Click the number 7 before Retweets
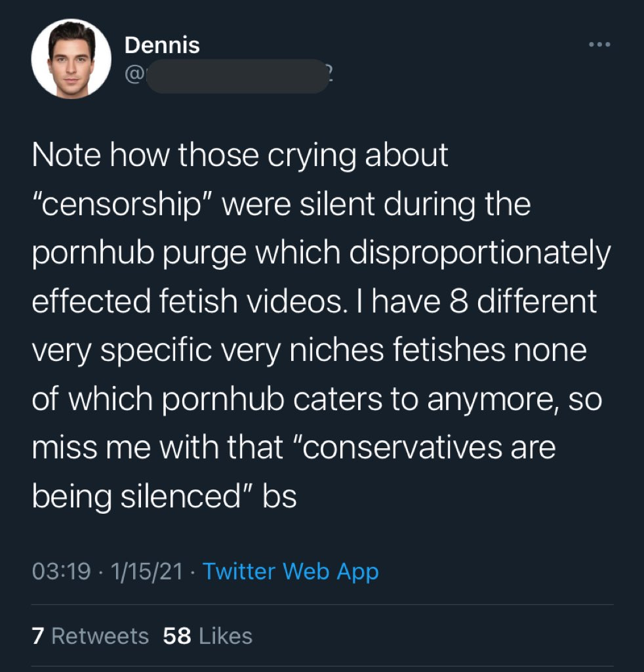The width and height of the screenshot is (644, 672). point(37,635)
